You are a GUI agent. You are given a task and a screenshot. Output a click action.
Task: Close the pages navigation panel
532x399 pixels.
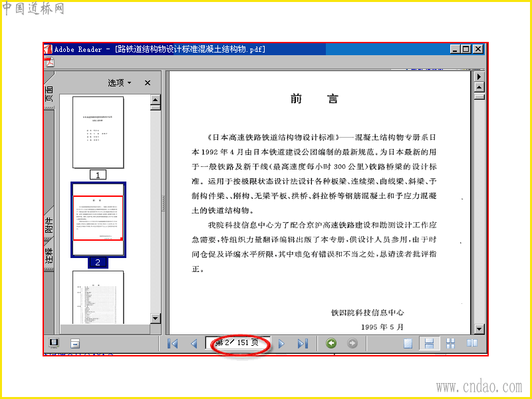click(x=147, y=82)
